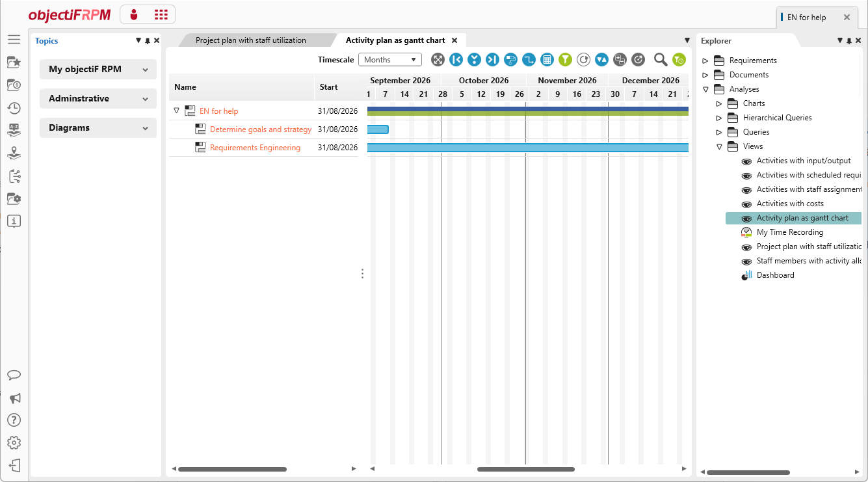Open the hamburger menu in the left sidebar
The height and width of the screenshot is (482, 868).
14,40
